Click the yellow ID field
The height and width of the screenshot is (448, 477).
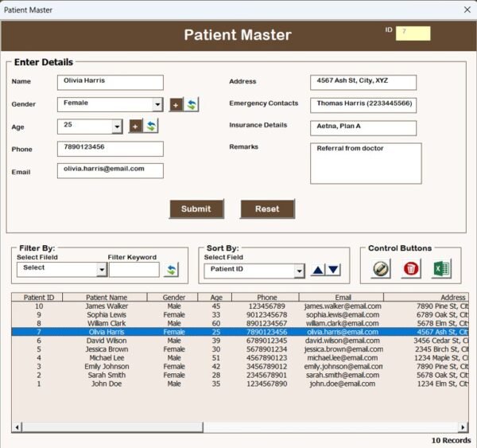(x=413, y=33)
